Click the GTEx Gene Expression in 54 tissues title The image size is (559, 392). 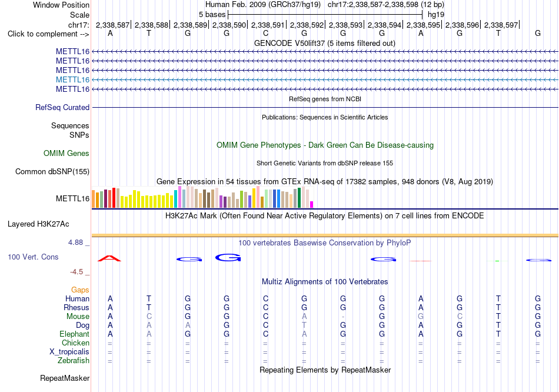point(325,181)
